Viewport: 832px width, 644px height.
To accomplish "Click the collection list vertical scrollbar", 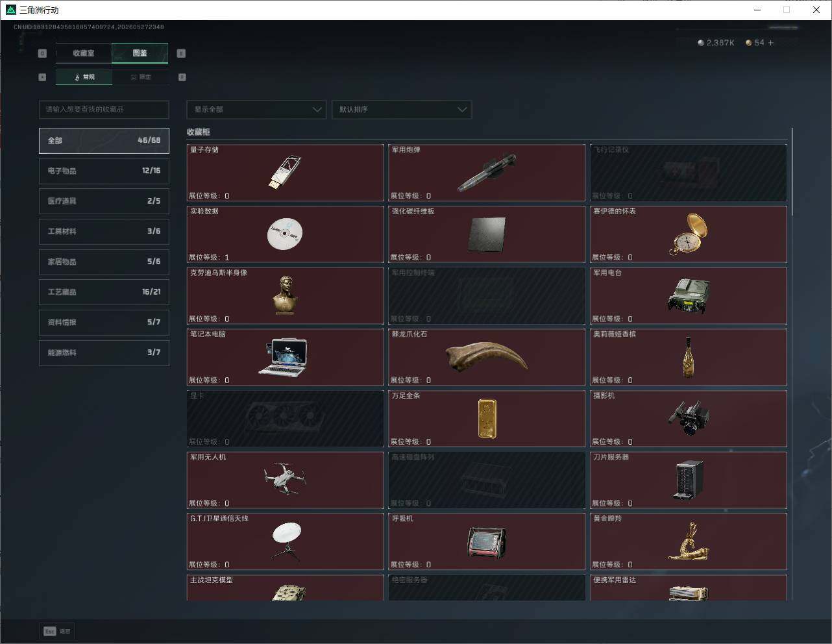I will coord(792,172).
